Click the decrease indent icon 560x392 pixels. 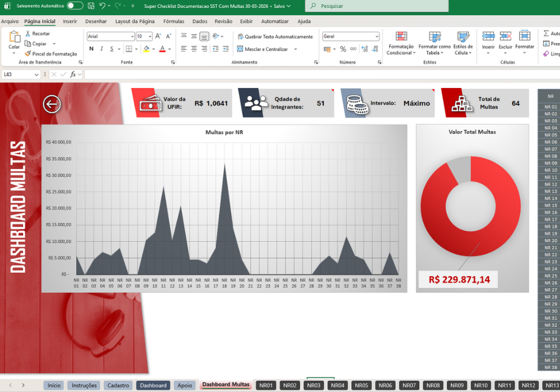(216, 49)
